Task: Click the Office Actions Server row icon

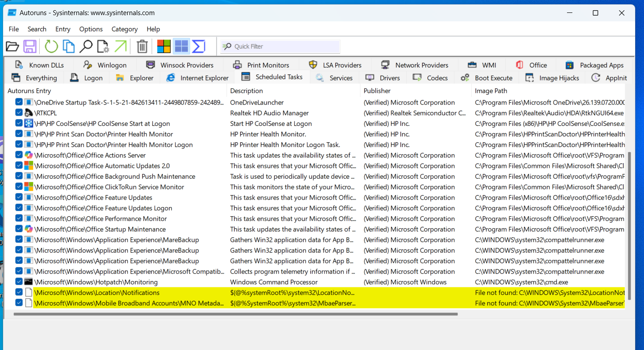Action: click(x=28, y=155)
